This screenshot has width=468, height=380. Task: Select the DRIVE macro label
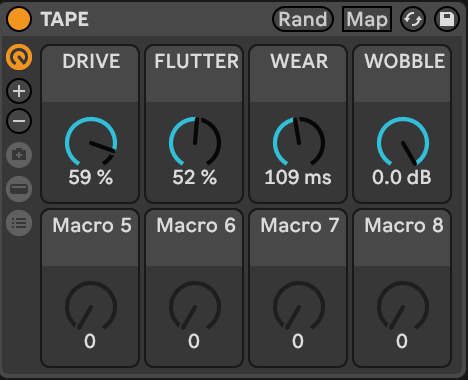[91, 61]
